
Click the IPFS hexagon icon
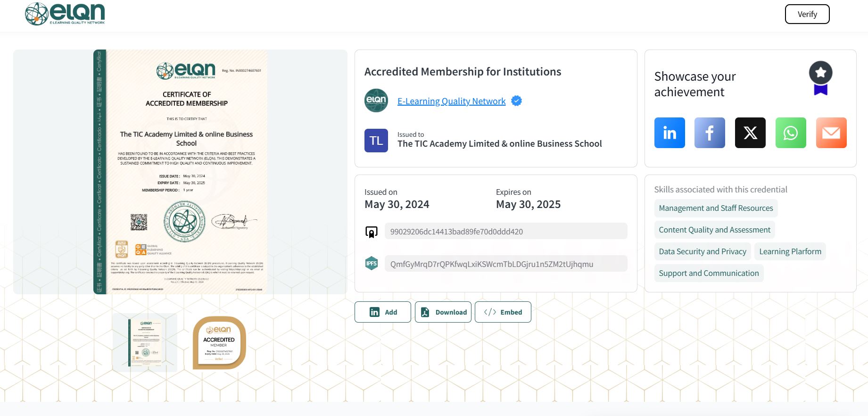372,264
